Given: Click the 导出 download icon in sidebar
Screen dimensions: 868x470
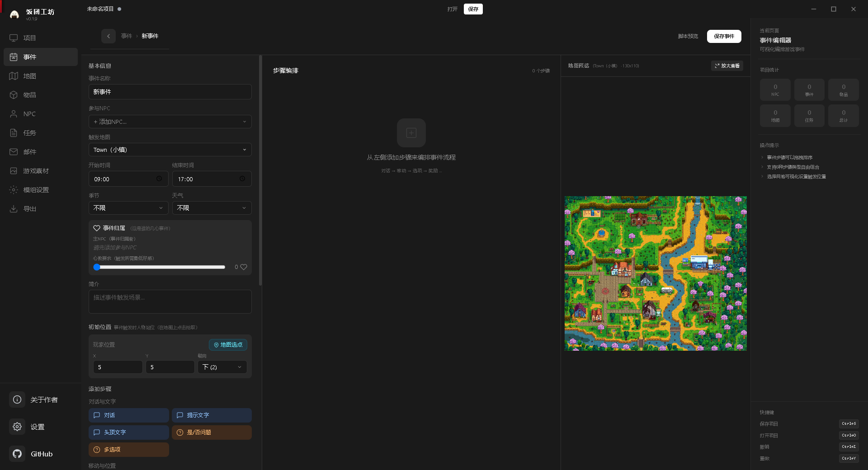Looking at the screenshot, I should pos(14,209).
